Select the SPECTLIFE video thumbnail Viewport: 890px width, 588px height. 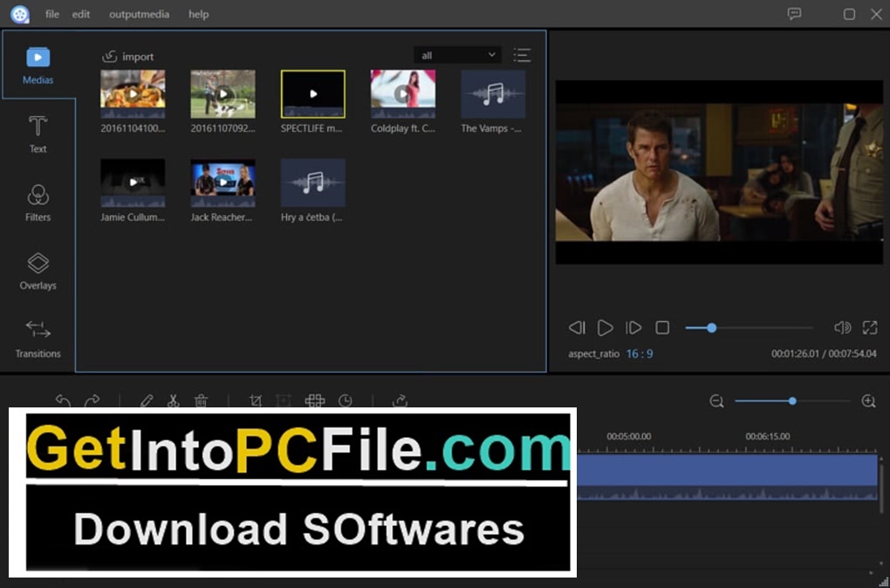312,93
